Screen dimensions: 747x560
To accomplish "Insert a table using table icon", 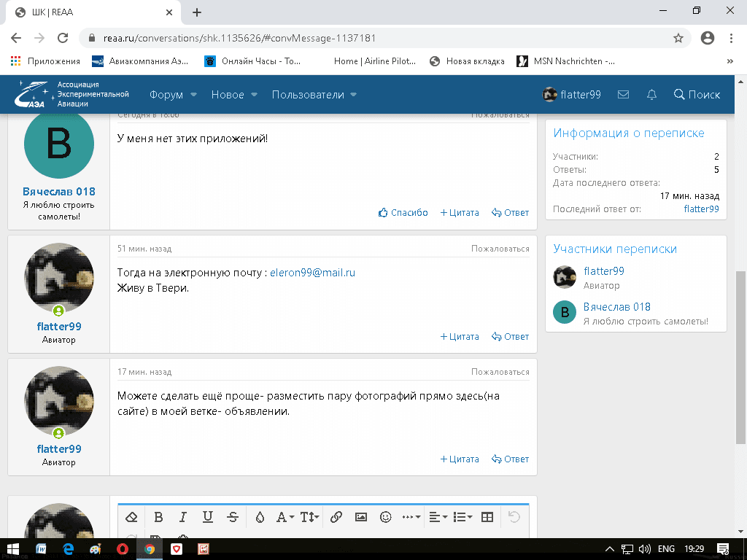I will pyautogui.click(x=487, y=517).
